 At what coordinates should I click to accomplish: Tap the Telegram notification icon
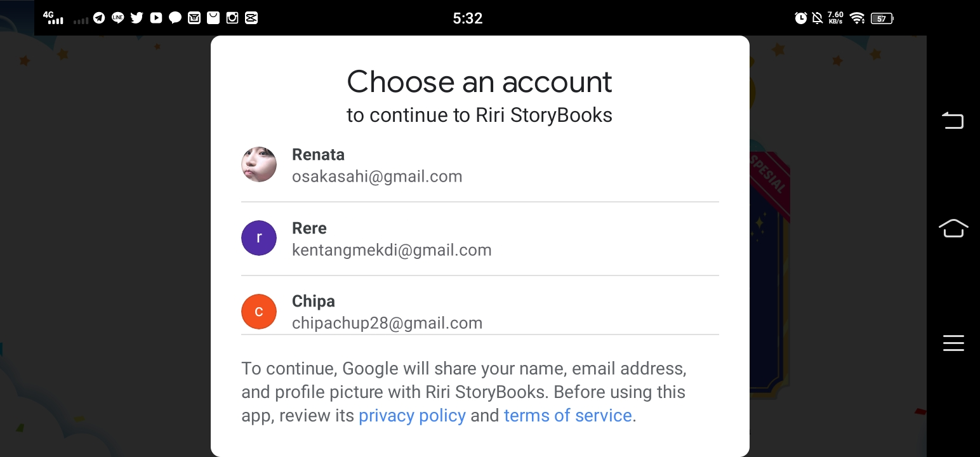click(x=99, y=18)
